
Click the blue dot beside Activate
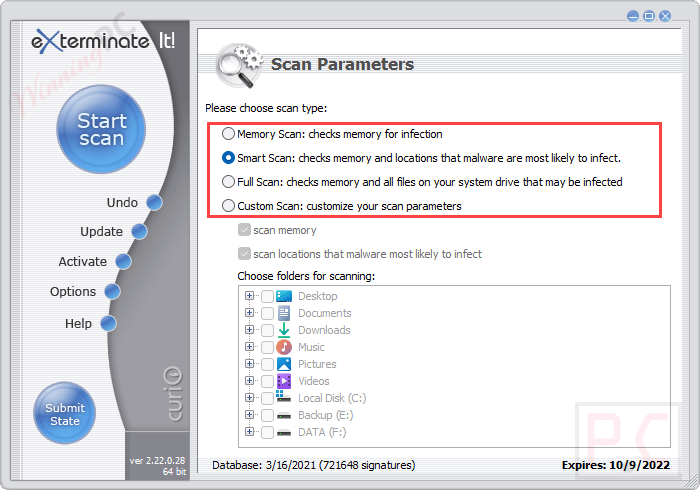[123, 261]
